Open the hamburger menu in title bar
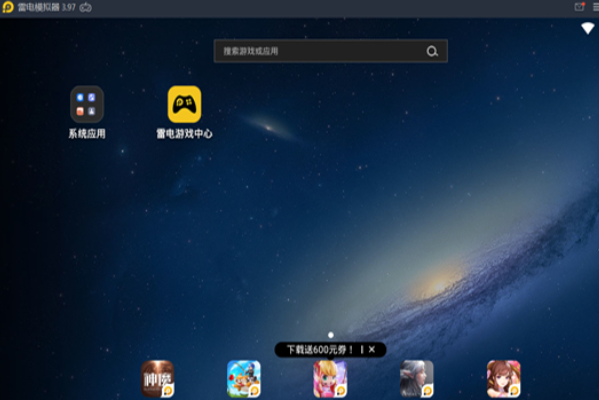Screen dimensions: 599x400 (596, 7)
